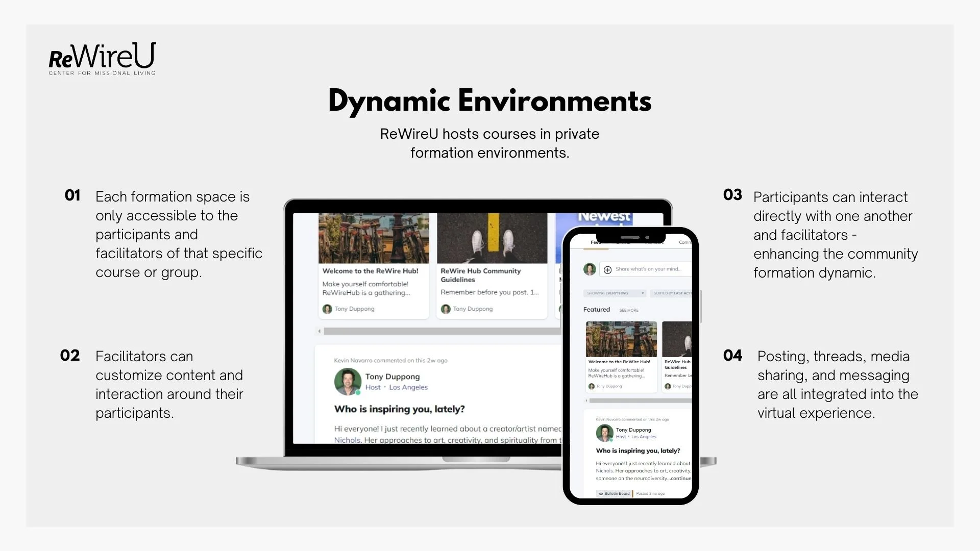Click the plus icon in phone post box
This screenshot has height=551, width=980.
[607, 270]
